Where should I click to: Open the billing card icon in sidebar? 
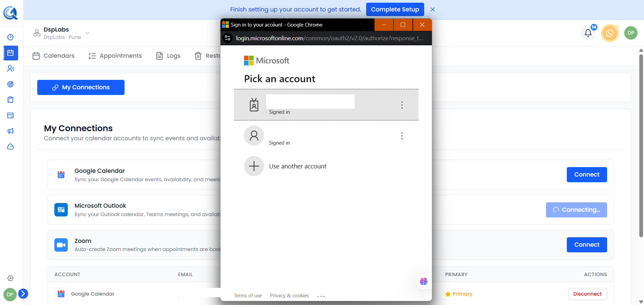10,115
